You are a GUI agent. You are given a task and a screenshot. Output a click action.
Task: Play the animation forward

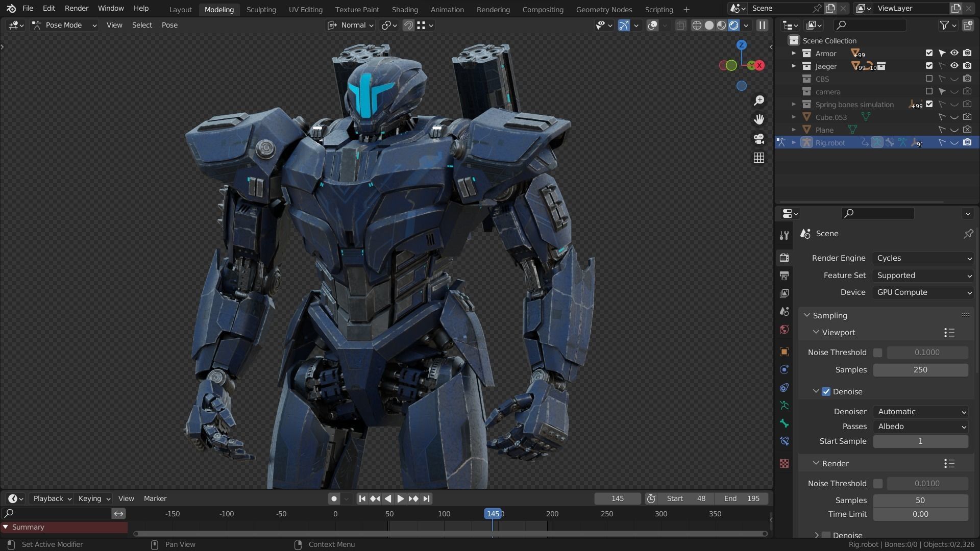400,498
